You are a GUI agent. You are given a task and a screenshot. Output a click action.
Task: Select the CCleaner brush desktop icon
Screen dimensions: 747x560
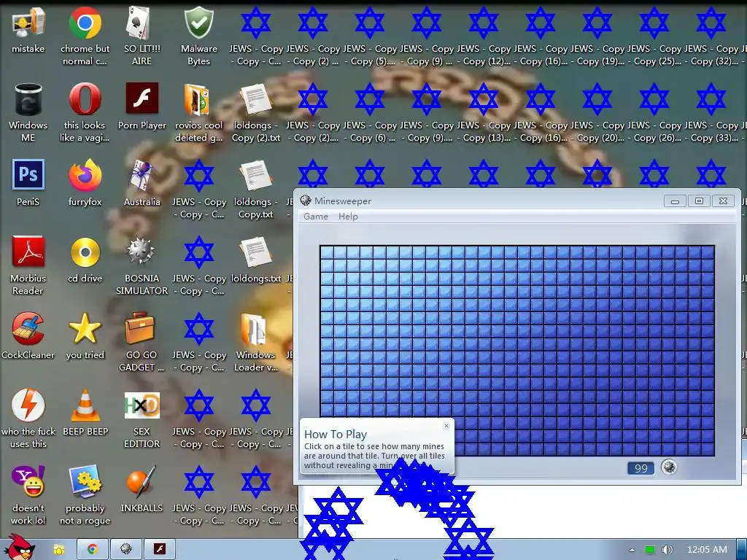click(x=28, y=336)
